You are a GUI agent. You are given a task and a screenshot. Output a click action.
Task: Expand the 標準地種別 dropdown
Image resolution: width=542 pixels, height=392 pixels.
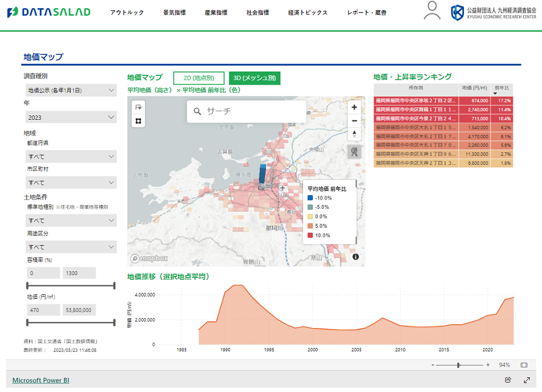pos(71,220)
